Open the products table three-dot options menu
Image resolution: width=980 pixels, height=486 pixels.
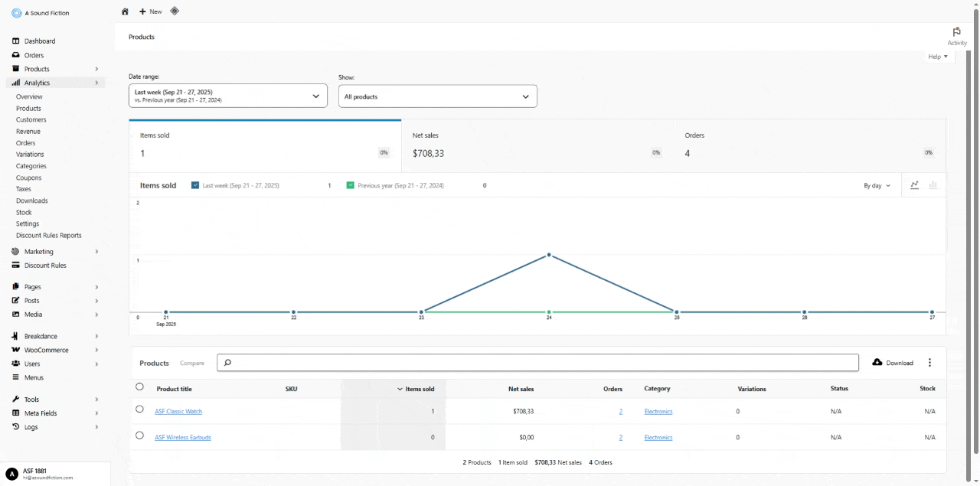point(929,362)
